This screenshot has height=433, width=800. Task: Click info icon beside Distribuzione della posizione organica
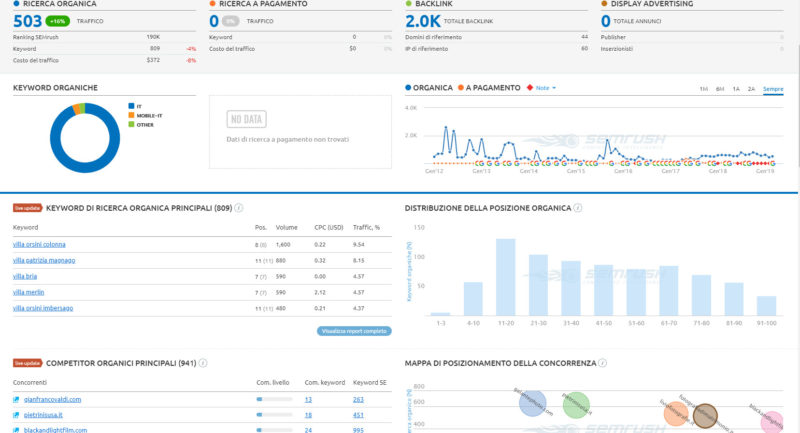[x=578, y=208]
